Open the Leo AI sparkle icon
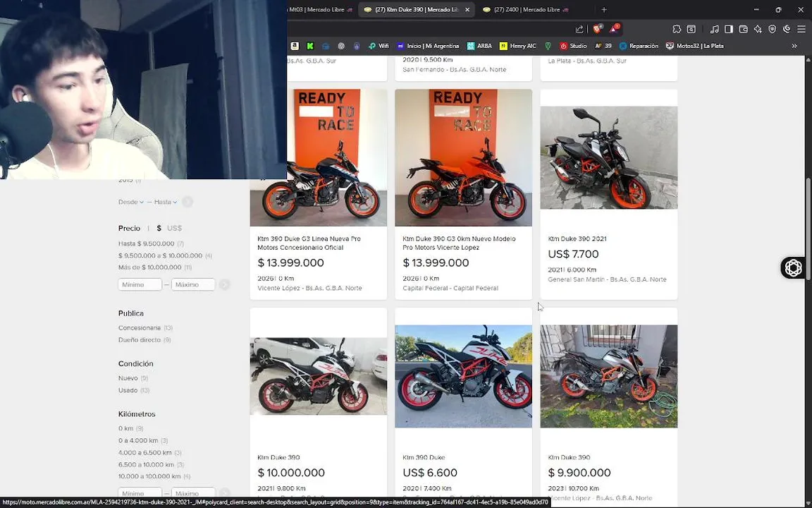 [758, 29]
